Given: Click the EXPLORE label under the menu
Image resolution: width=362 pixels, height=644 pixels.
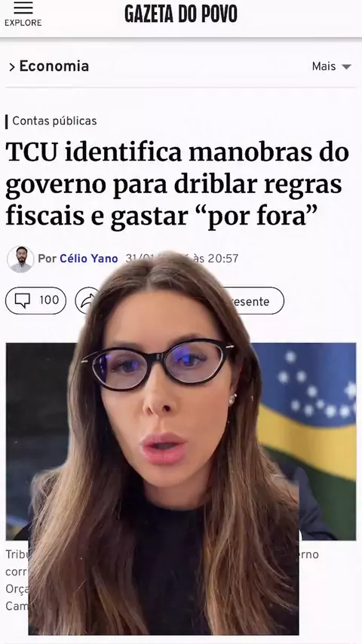Looking at the screenshot, I should click(x=23, y=23).
